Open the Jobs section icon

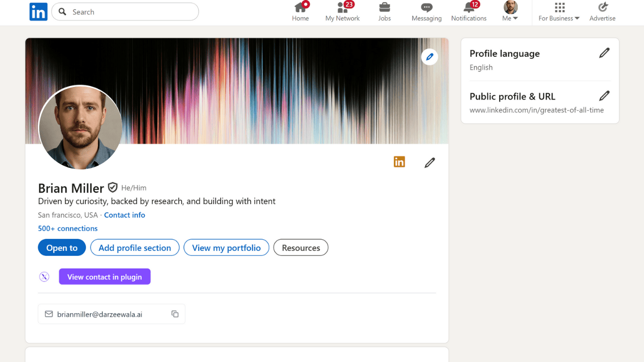tap(384, 12)
